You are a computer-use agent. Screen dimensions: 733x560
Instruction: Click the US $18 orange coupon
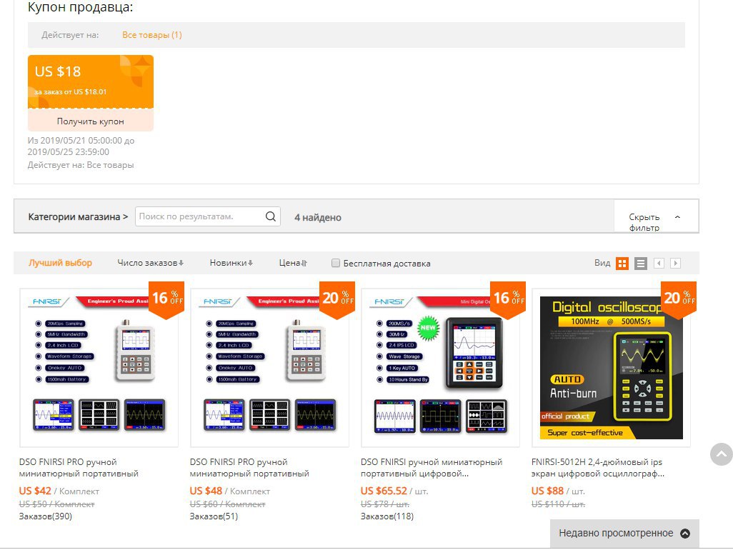91,81
